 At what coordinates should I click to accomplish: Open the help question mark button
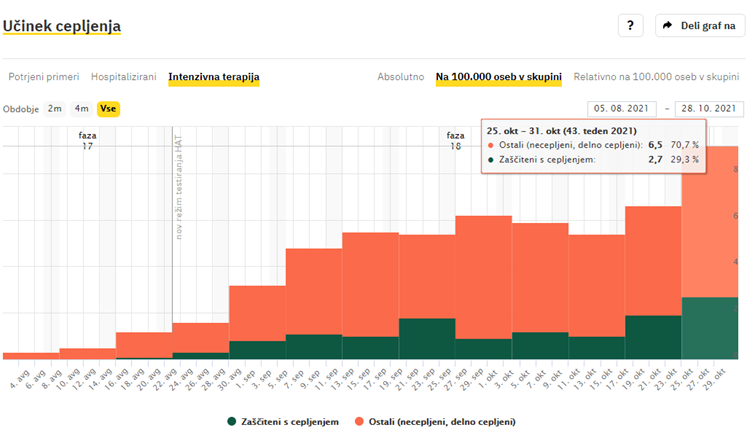(630, 25)
